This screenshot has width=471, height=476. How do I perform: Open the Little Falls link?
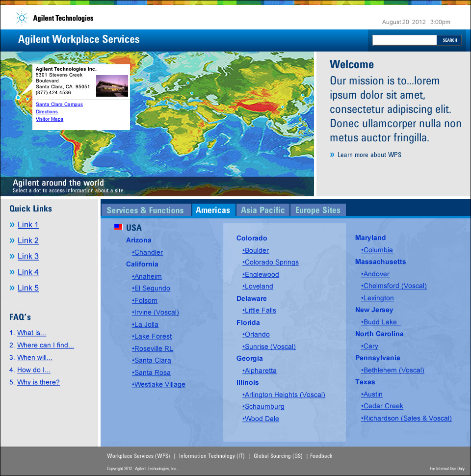(259, 310)
